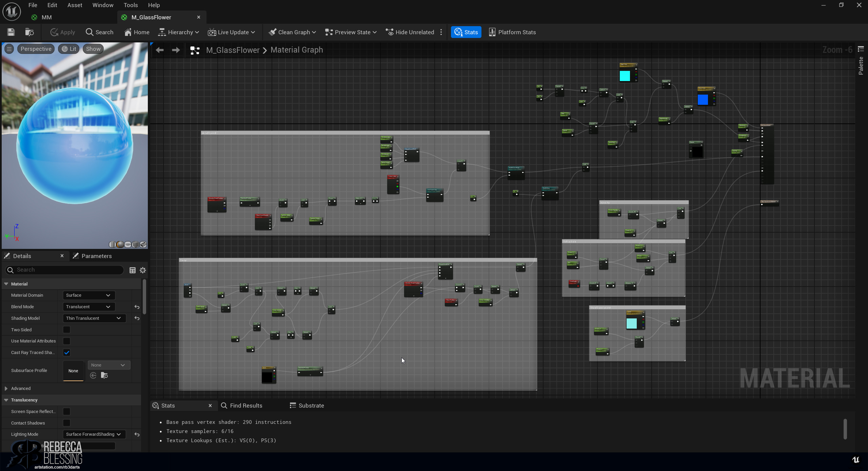Open Details view settings gear
Viewport: 868px width, 471px height.
(x=143, y=270)
